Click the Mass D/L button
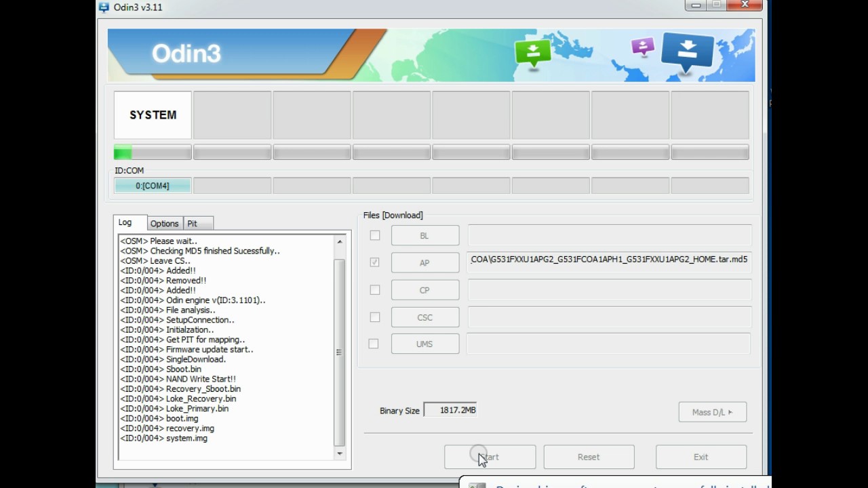 (x=712, y=412)
